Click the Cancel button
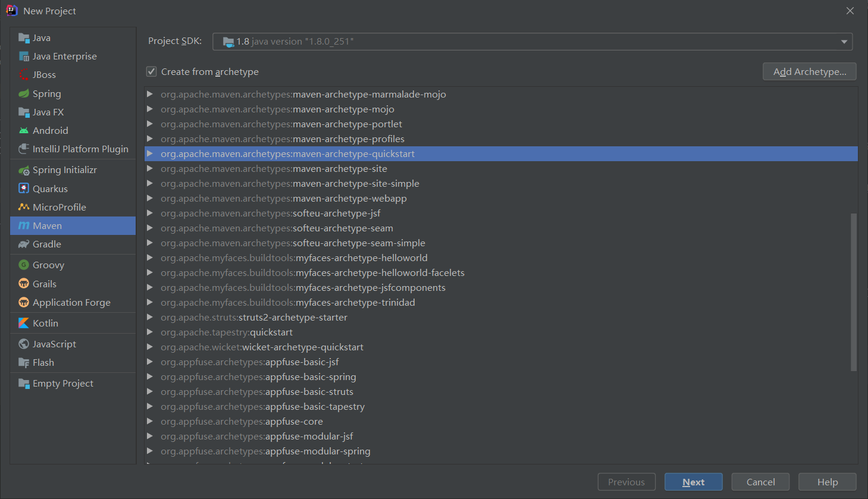Screen dimensions: 868x499 (x=760, y=482)
